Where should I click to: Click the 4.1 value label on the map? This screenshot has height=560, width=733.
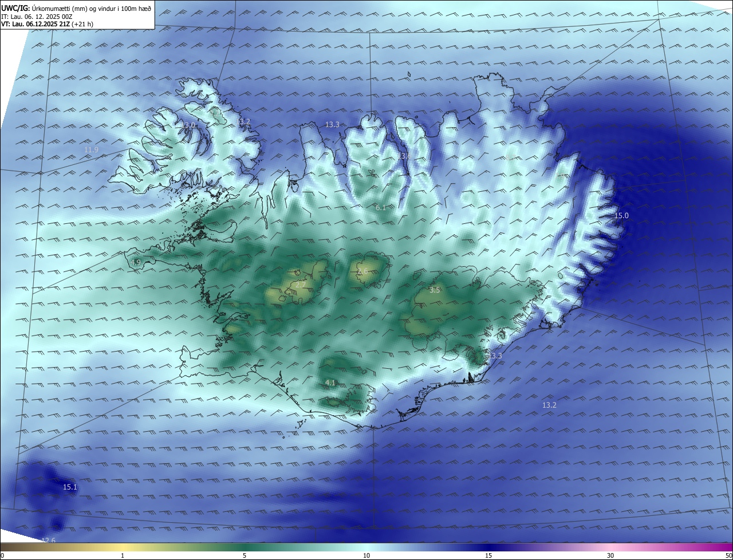[330, 382]
